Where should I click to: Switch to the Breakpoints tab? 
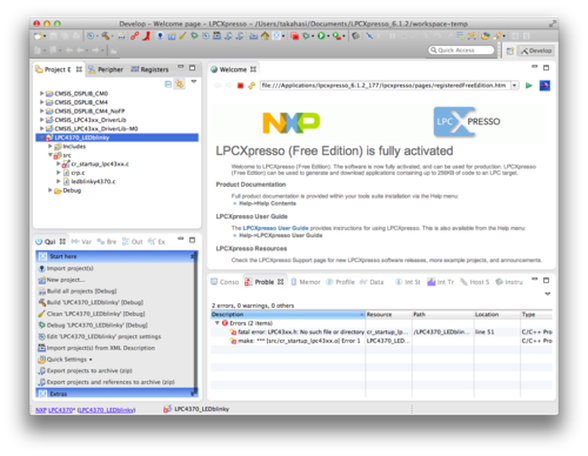(106, 242)
